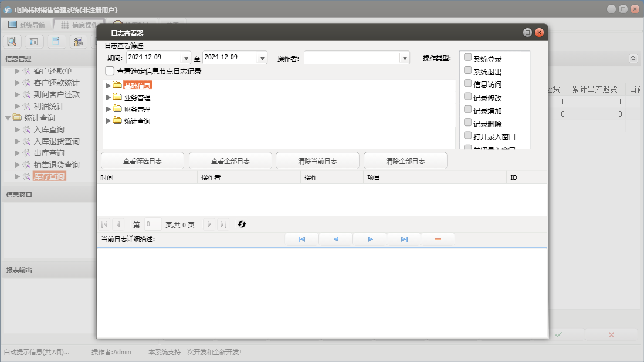This screenshot has width=644, height=362.
Task: Expand the 业务管理 tree node arrow
Action: (108, 98)
